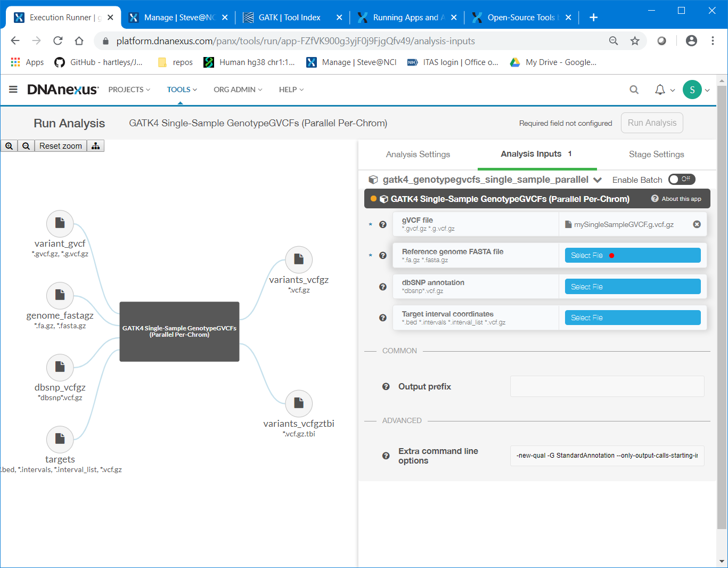Click the workflow hierarchy layout icon
Image resolution: width=728 pixels, height=568 pixels.
click(x=96, y=146)
